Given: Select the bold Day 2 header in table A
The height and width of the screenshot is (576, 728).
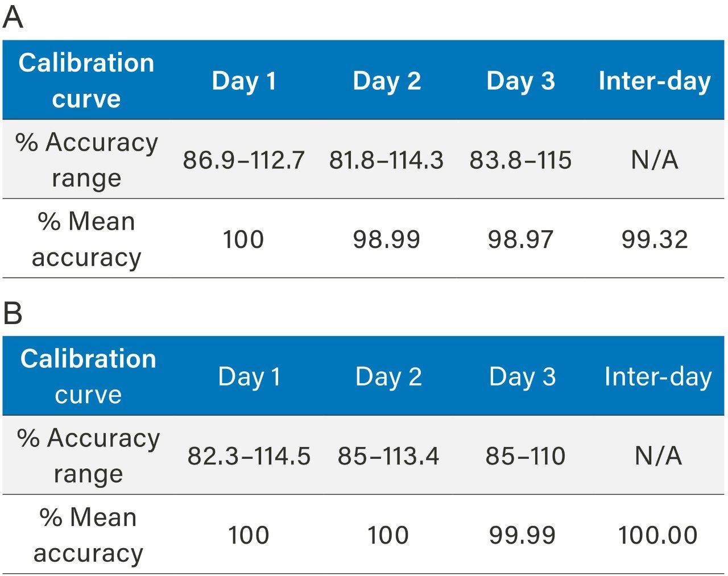Looking at the screenshot, I should click(387, 81).
